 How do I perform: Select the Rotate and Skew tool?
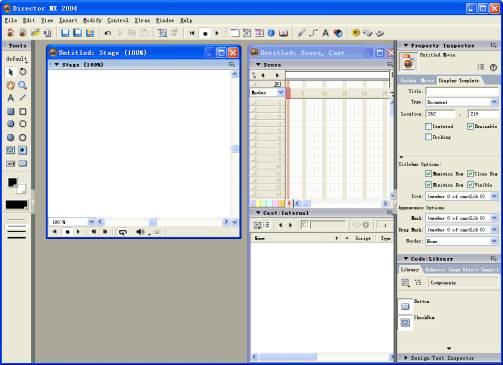23,72
